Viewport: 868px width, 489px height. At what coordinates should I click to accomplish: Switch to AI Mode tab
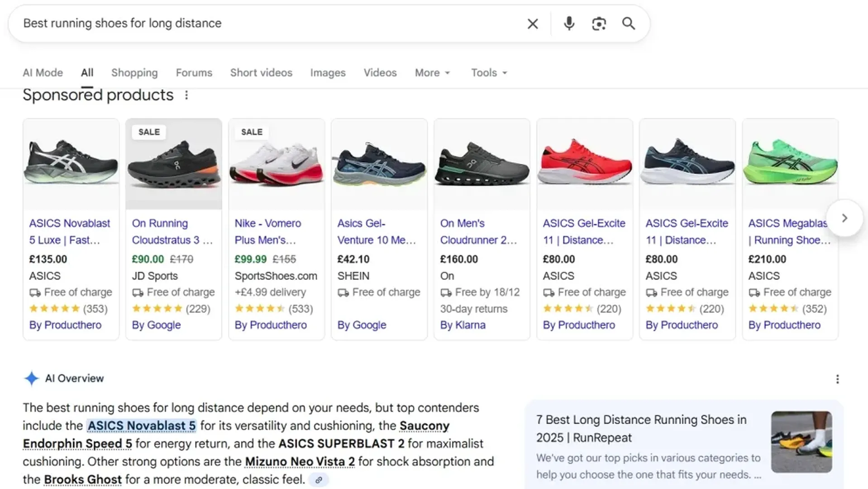tap(43, 72)
